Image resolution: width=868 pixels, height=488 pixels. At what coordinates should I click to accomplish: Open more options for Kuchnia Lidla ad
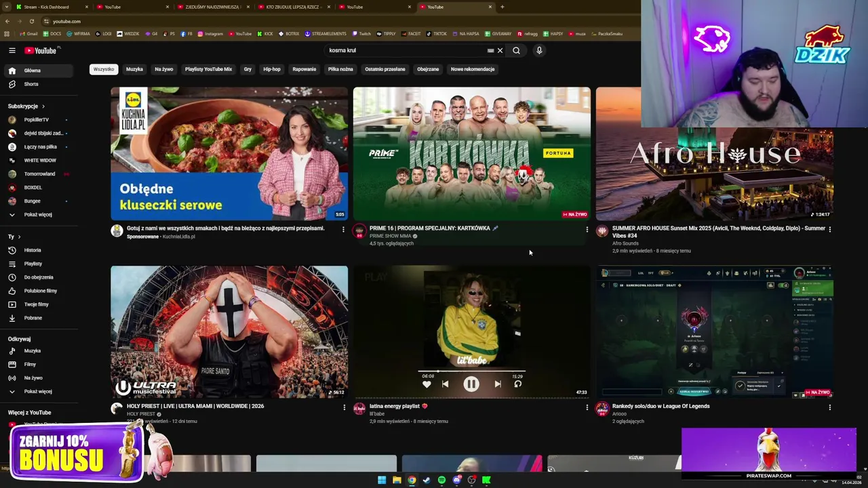coord(343,230)
